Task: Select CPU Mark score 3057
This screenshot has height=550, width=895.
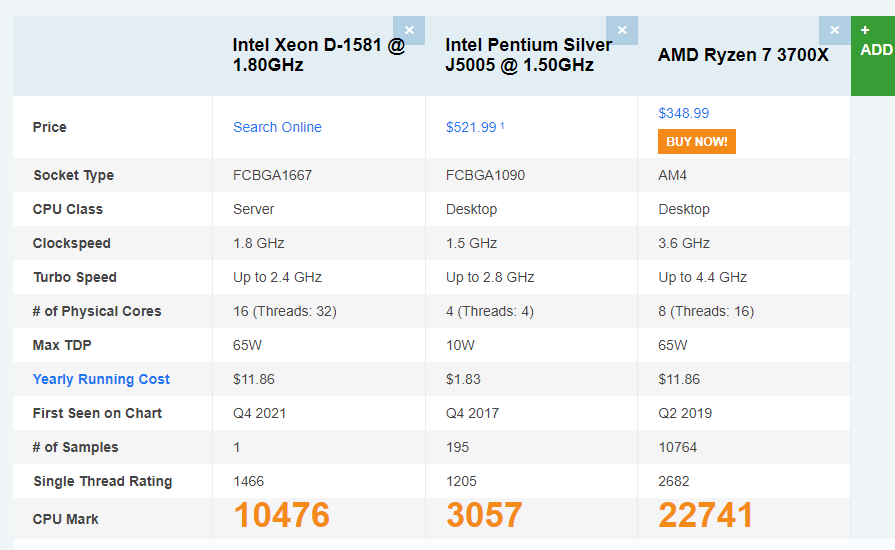Action: click(484, 515)
